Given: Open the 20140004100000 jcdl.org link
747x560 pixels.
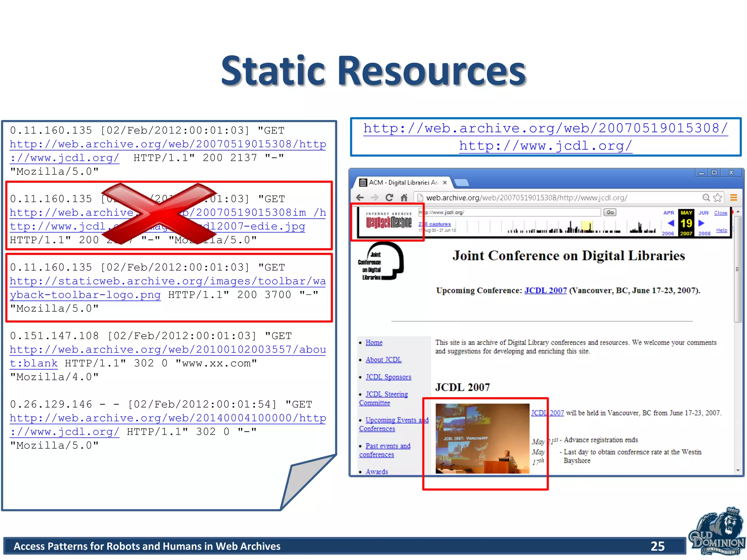Looking at the screenshot, I should pyautogui.click(x=168, y=425).
